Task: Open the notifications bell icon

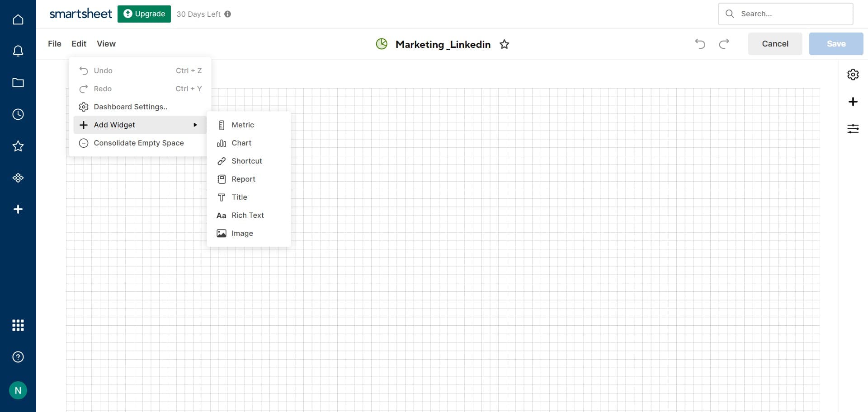Action: click(18, 51)
